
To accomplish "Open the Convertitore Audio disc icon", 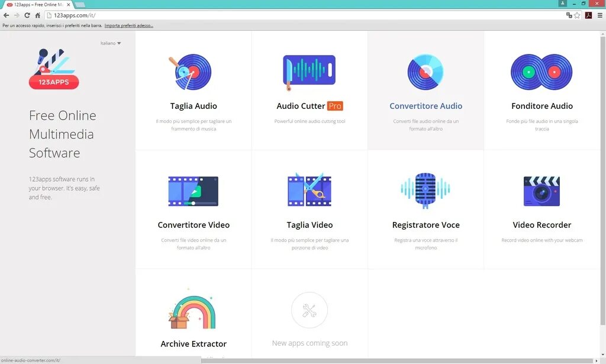I will 426,72.
